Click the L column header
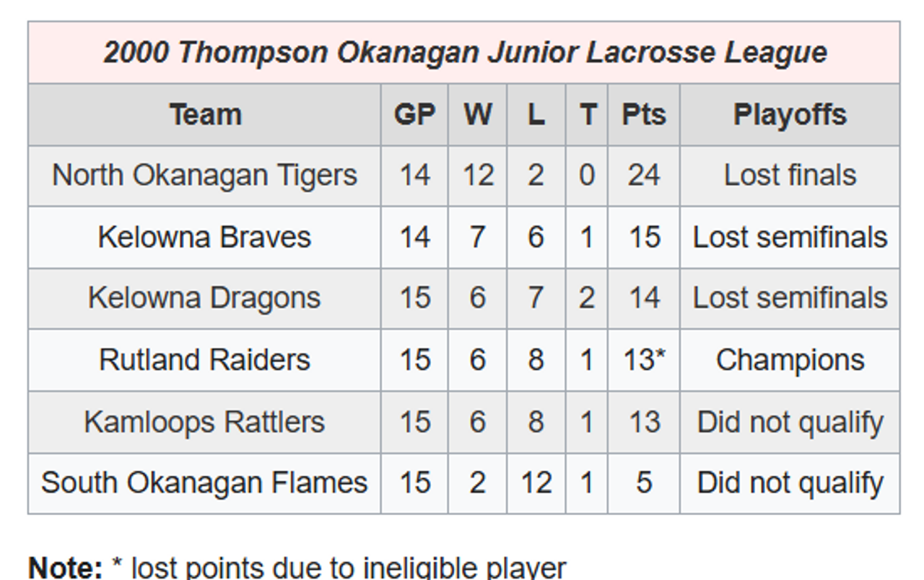 click(x=536, y=115)
